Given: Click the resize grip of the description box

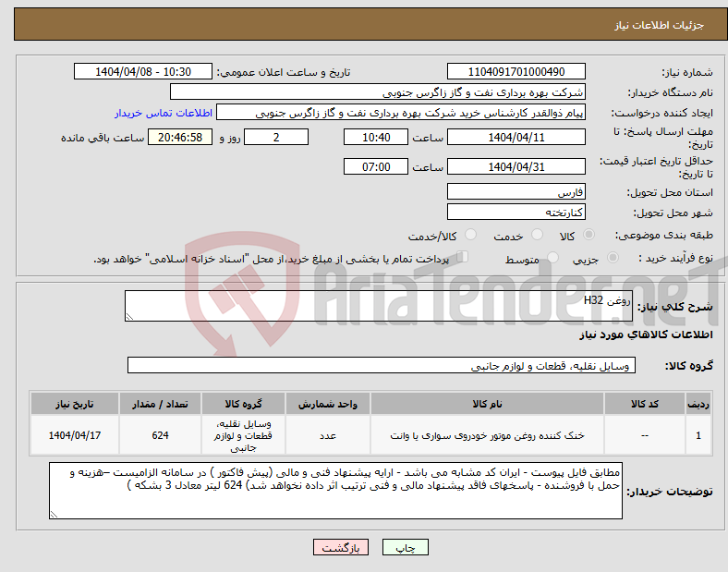Looking at the screenshot, I should click(129, 317).
